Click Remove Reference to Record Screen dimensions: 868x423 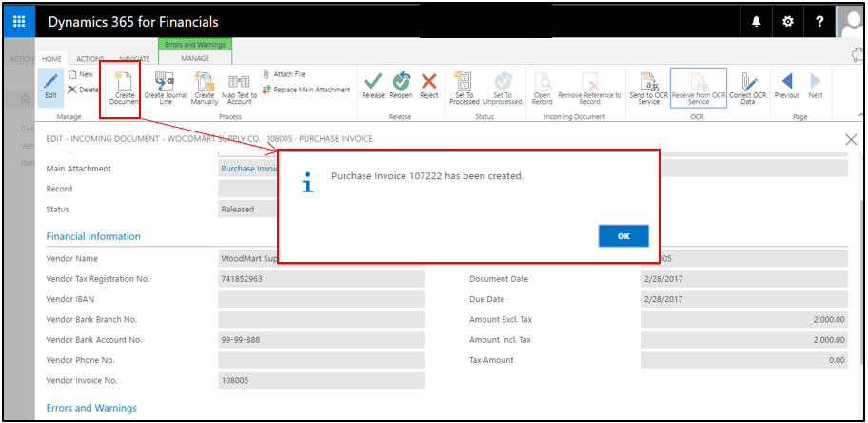589,89
